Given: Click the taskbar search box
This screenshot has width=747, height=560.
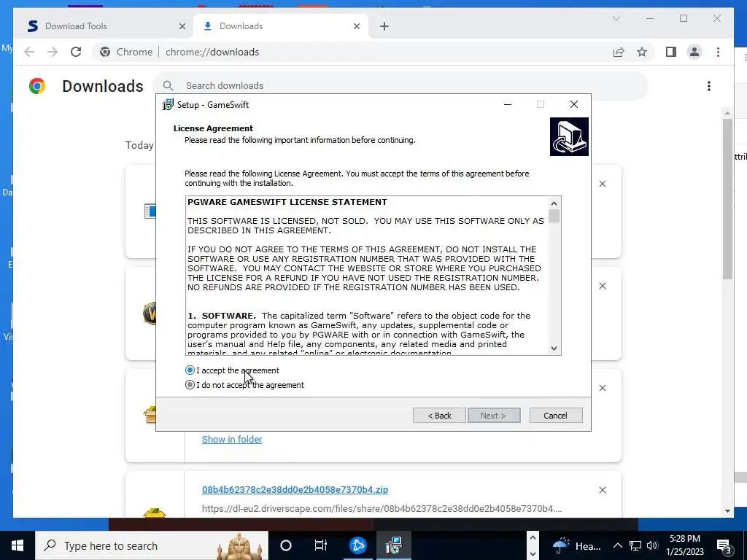Looking at the screenshot, I should [152, 545].
